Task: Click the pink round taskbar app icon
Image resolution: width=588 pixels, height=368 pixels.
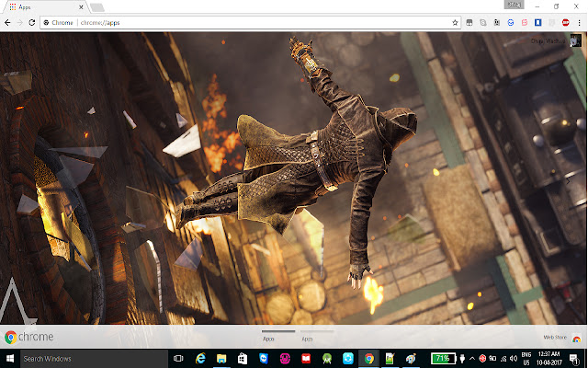Action: point(285,359)
